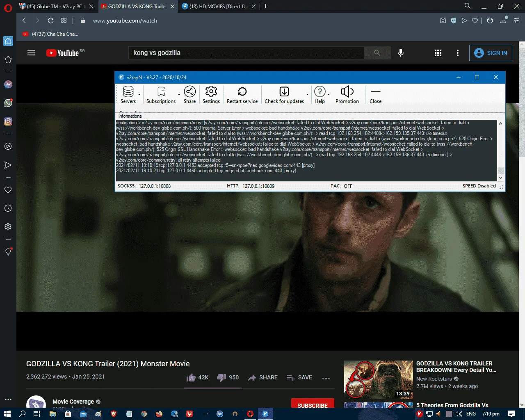
Task: Open the v2rayN Help icon
Action: coord(320,95)
